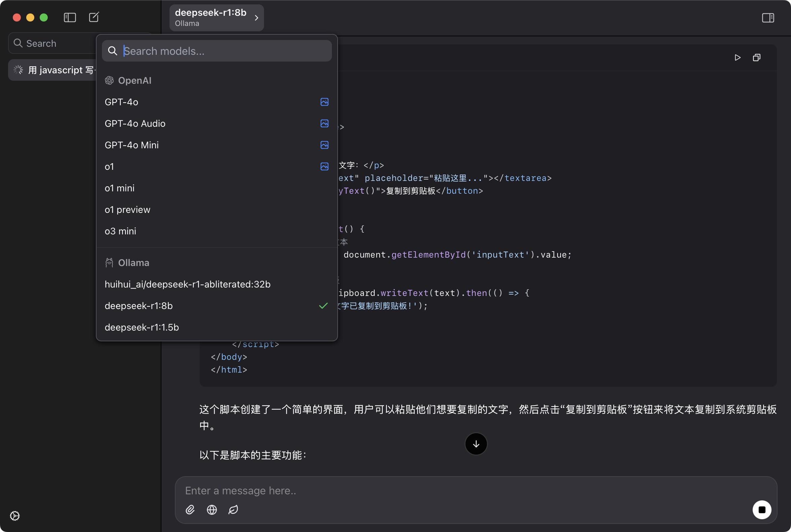The width and height of the screenshot is (791, 532).
Task: Select huihuiai deepseek-r1-abliterated:32b model
Action: (188, 284)
